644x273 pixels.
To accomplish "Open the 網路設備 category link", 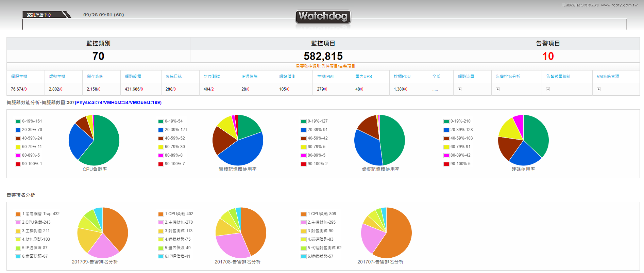I will [133, 77].
